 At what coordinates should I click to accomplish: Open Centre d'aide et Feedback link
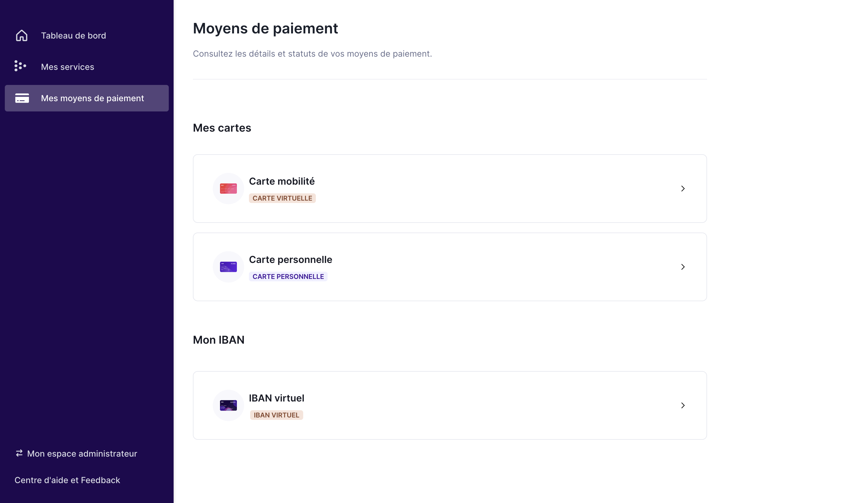coord(67,480)
